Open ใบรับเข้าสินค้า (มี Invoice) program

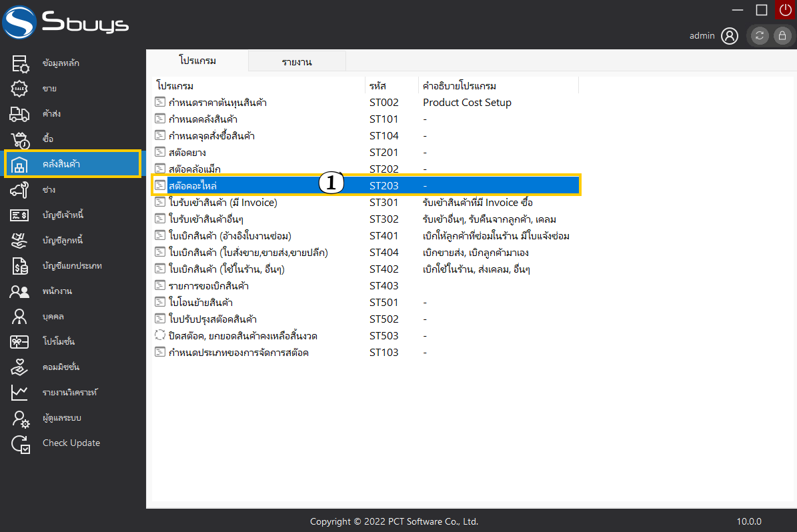click(223, 203)
